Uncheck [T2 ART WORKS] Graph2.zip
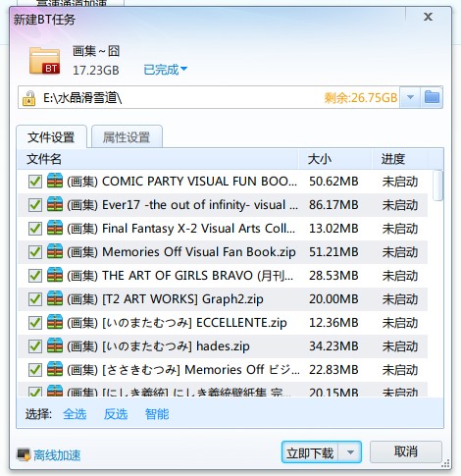 coord(35,299)
